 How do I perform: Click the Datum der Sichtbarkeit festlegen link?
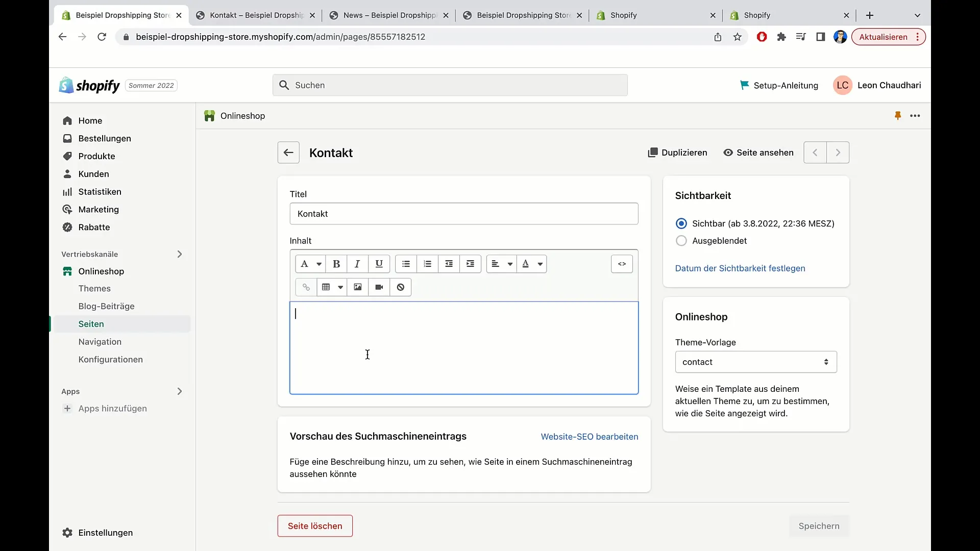pos(740,268)
